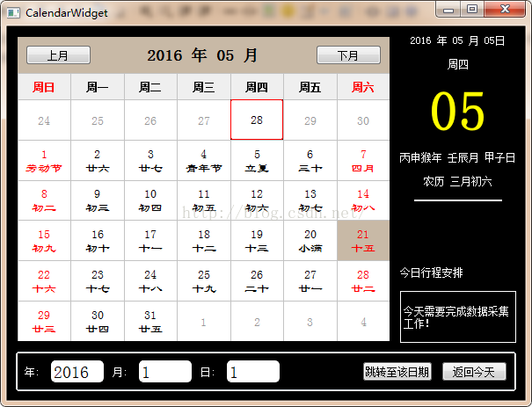Select May 25 十九 cell

click(204, 281)
